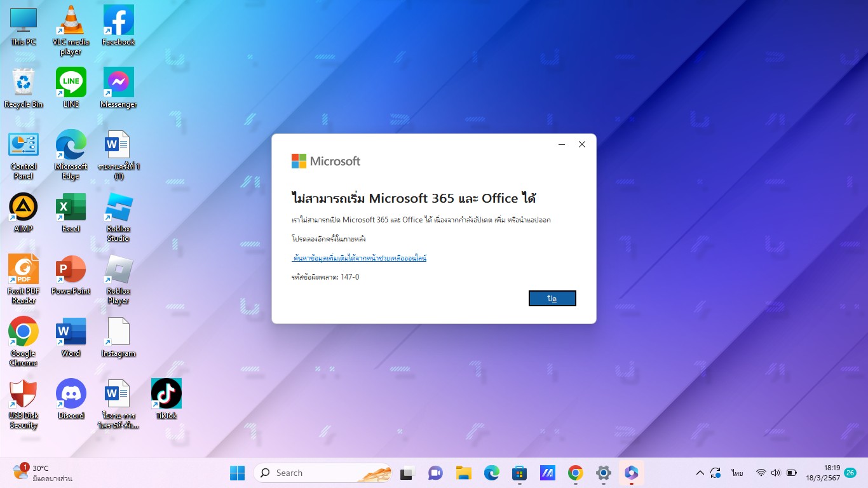Open the Teams Chat taskbar icon
Screen dimensions: 868x488
(x=435, y=473)
